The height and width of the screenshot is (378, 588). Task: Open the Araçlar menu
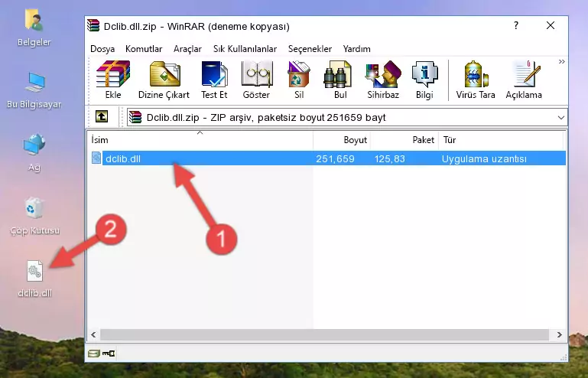[187, 49]
